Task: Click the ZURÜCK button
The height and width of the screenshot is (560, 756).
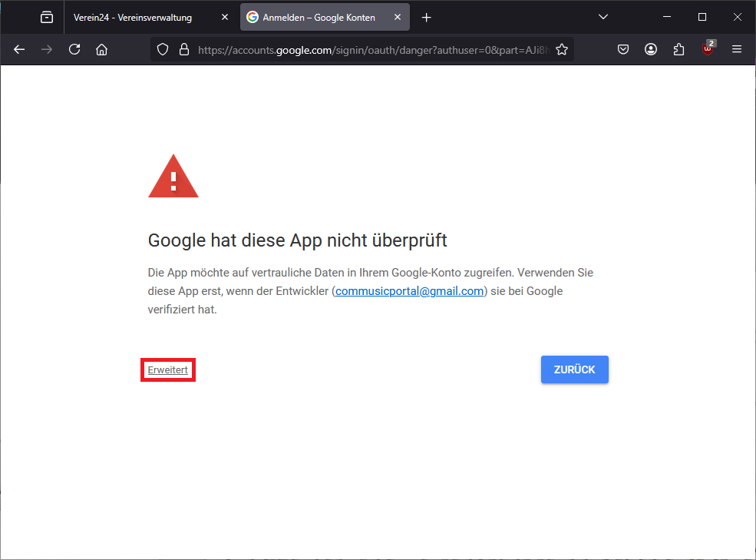Action: pos(575,369)
